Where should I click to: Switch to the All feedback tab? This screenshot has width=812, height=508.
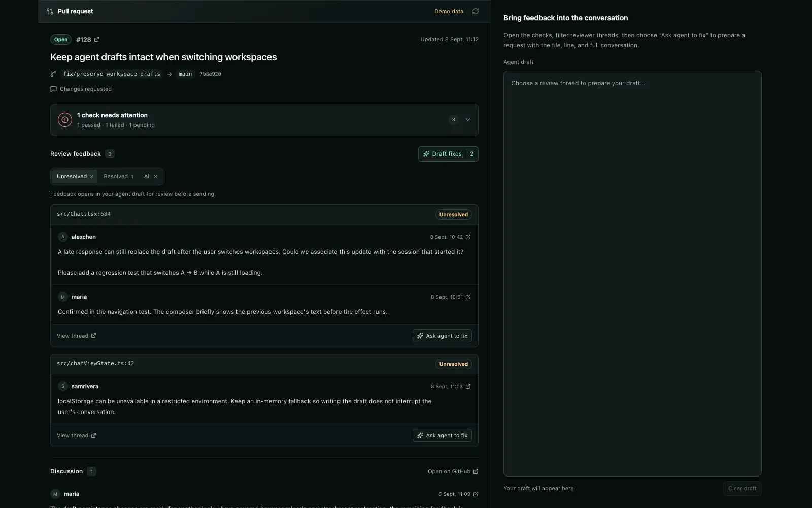[150, 176]
